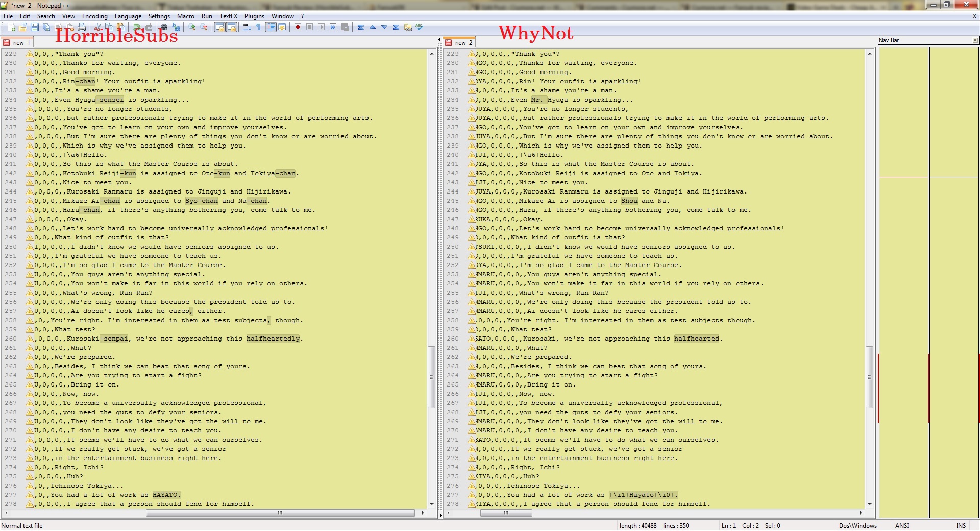
Task: Click the right pane scroll-down arrow
Action: (x=869, y=504)
